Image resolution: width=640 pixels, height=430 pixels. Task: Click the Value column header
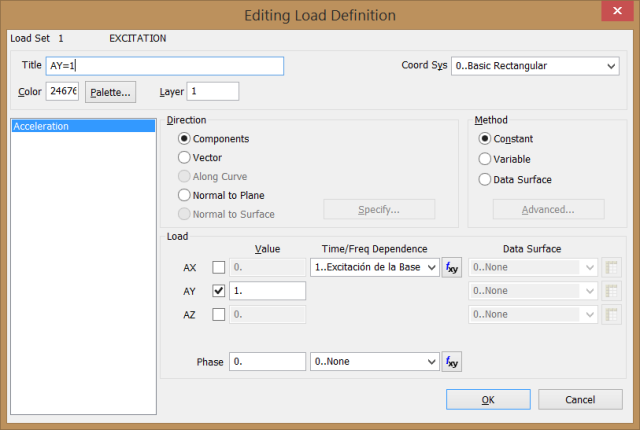click(267, 249)
